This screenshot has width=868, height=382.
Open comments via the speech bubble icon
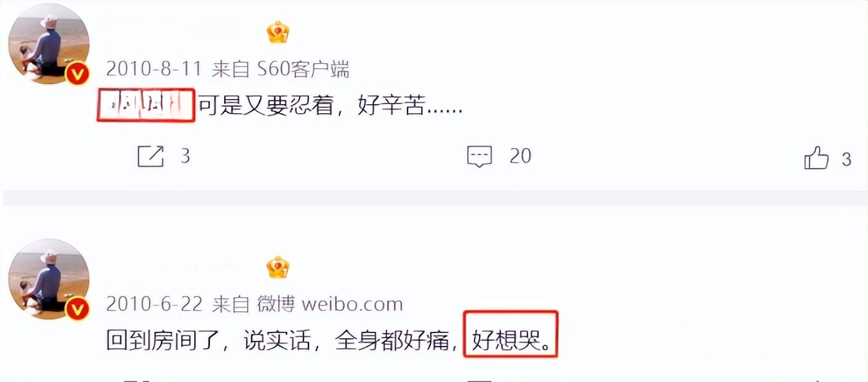pyautogui.click(x=480, y=156)
